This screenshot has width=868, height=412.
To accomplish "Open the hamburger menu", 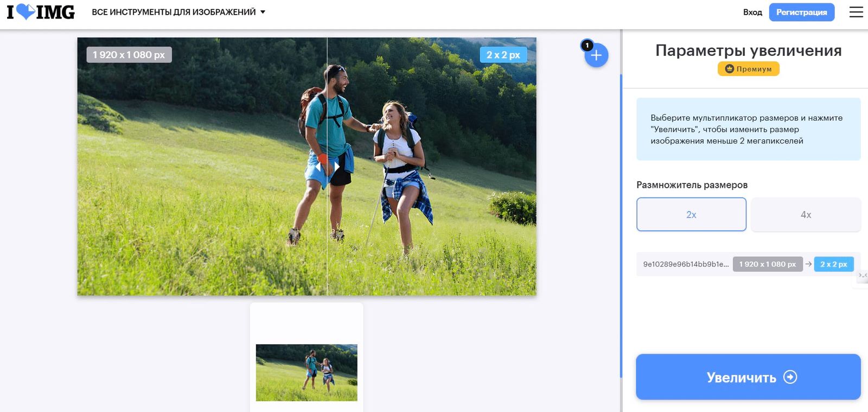I will click(856, 12).
